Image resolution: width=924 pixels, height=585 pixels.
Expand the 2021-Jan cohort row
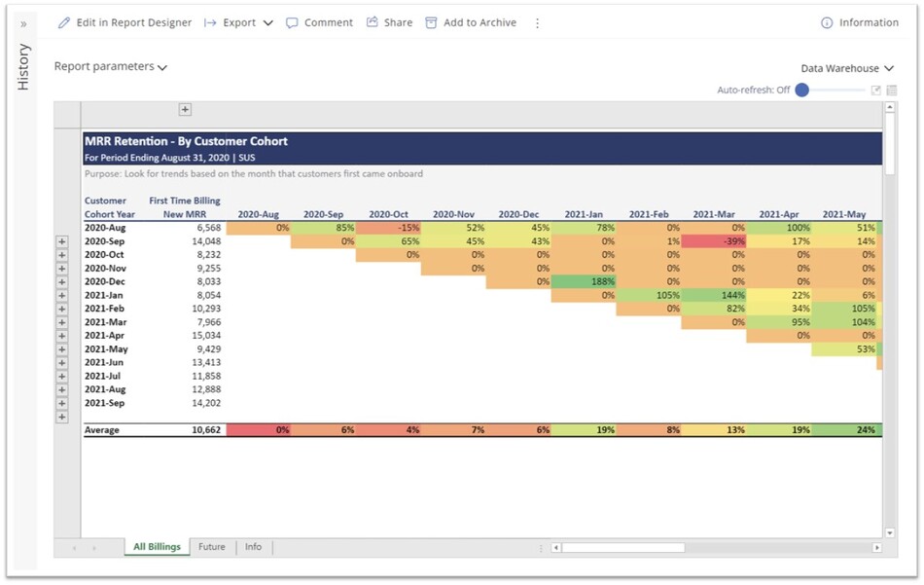click(62, 295)
